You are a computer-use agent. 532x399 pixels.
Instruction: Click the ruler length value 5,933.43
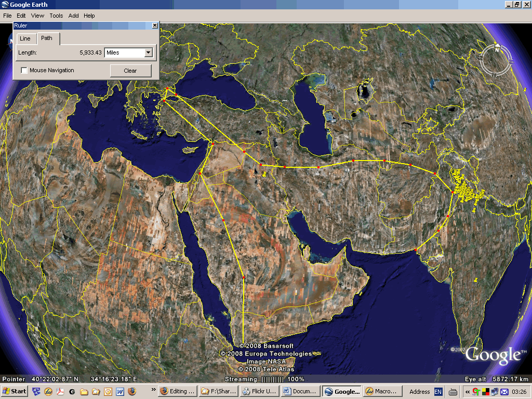tap(90, 52)
